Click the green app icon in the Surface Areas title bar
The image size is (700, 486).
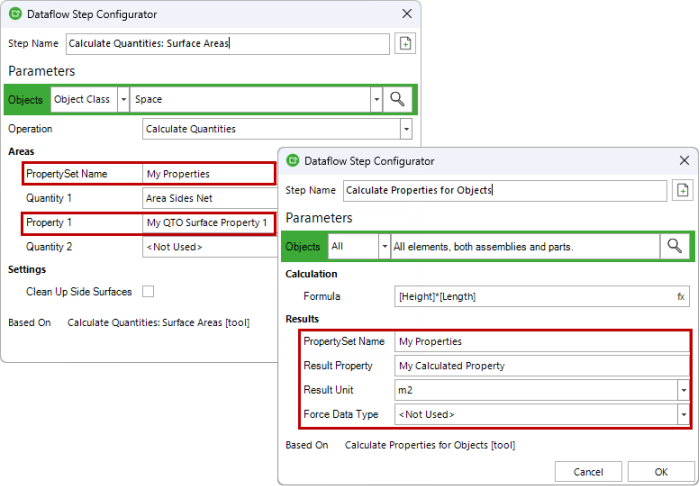[15, 14]
